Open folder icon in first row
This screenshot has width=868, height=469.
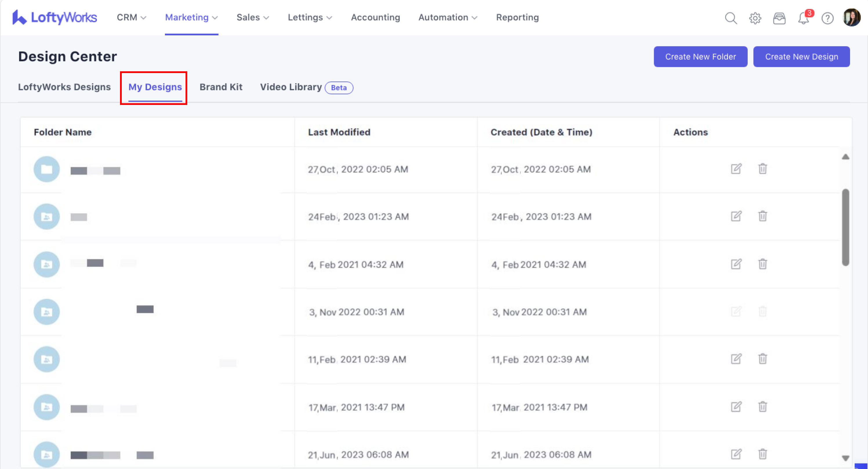(46, 169)
